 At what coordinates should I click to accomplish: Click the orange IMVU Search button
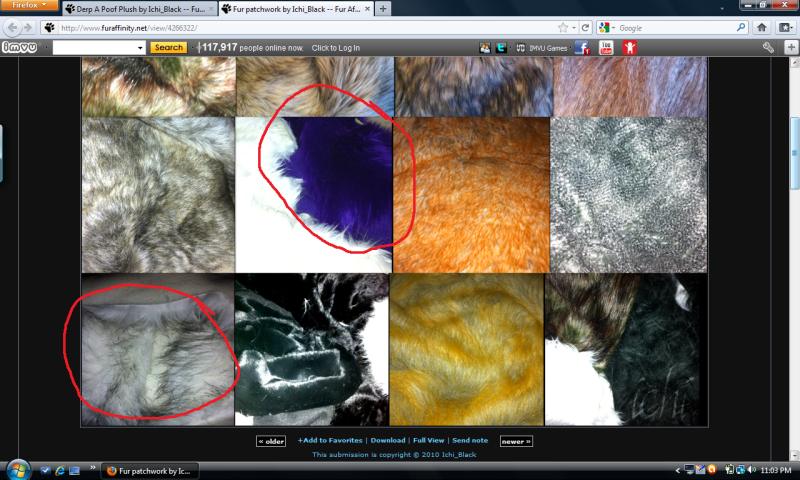pos(168,47)
